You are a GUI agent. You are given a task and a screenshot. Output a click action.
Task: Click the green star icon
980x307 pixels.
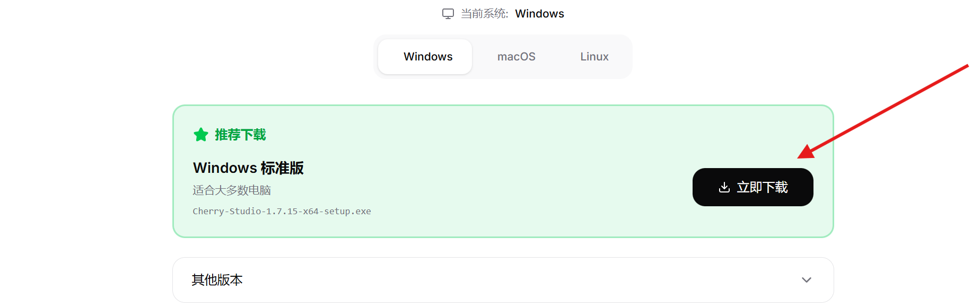(201, 135)
